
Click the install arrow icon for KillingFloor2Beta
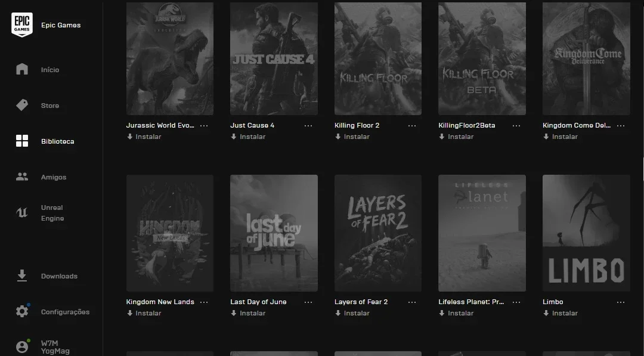[442, 137]
